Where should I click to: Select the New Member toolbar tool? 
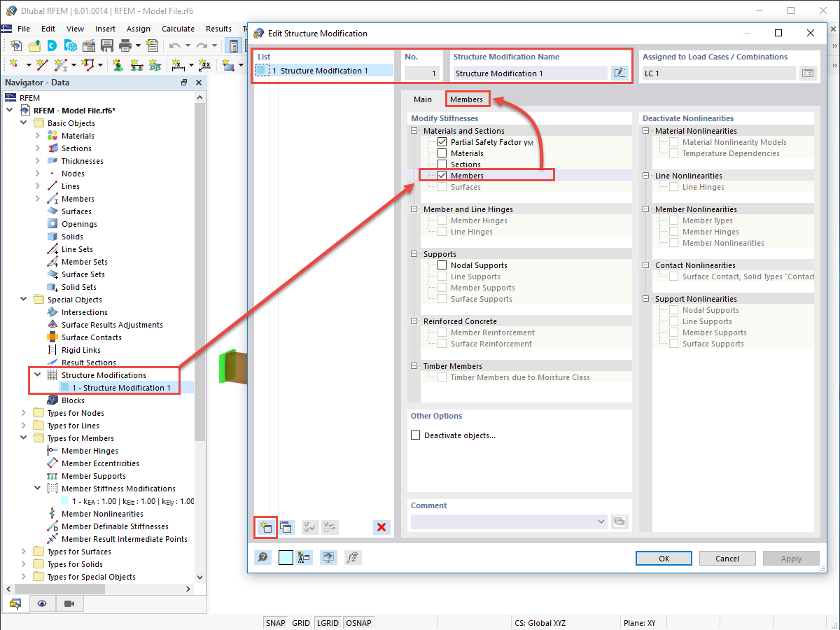[60, 65]
